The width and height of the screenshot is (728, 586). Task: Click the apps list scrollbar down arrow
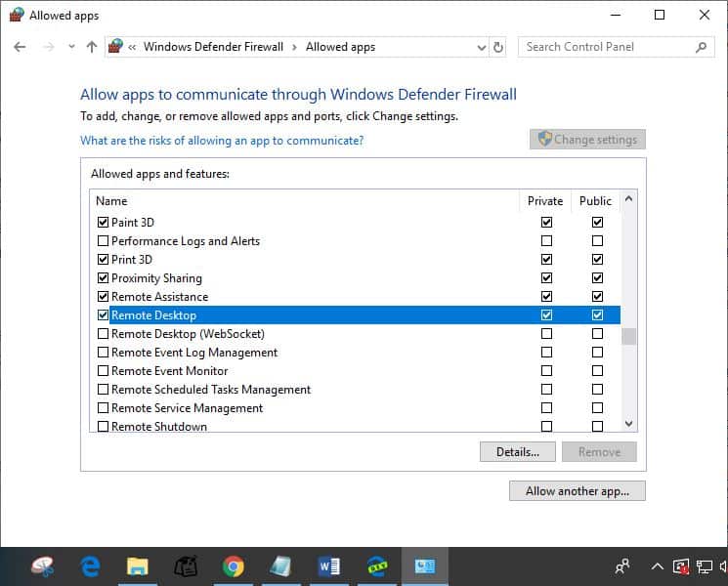[628, 424]
